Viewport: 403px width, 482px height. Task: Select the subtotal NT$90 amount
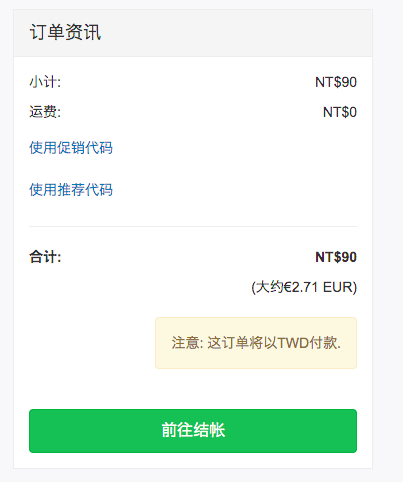pos(336,82)
